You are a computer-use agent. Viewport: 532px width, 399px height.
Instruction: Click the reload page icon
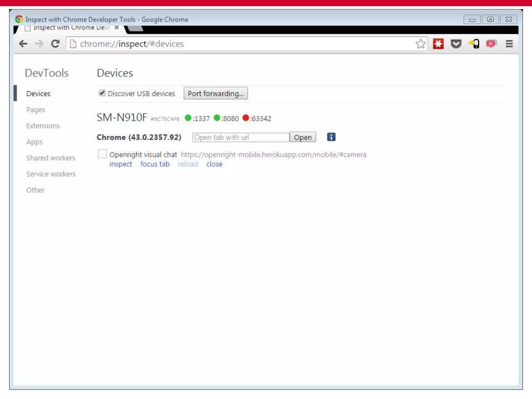(x=55, y=44)
